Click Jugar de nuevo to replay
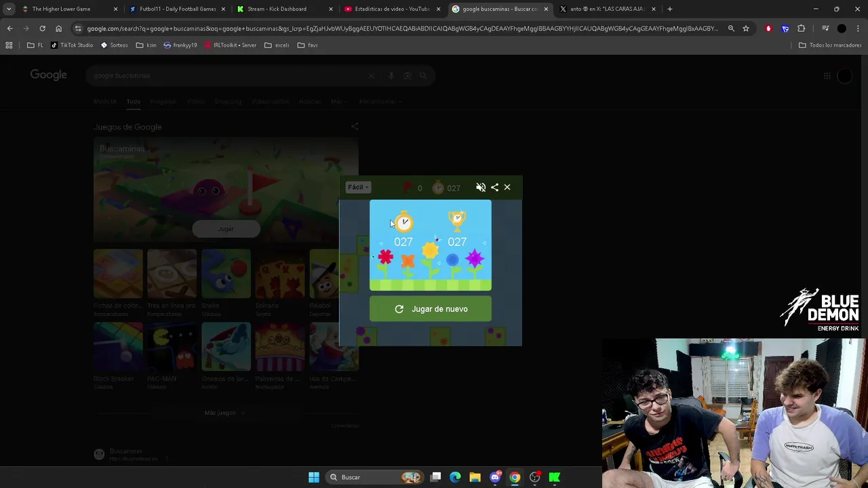Image resolution: width=868 pixels, height=488 pixels. pyautogui.click(x=431, y=309)
